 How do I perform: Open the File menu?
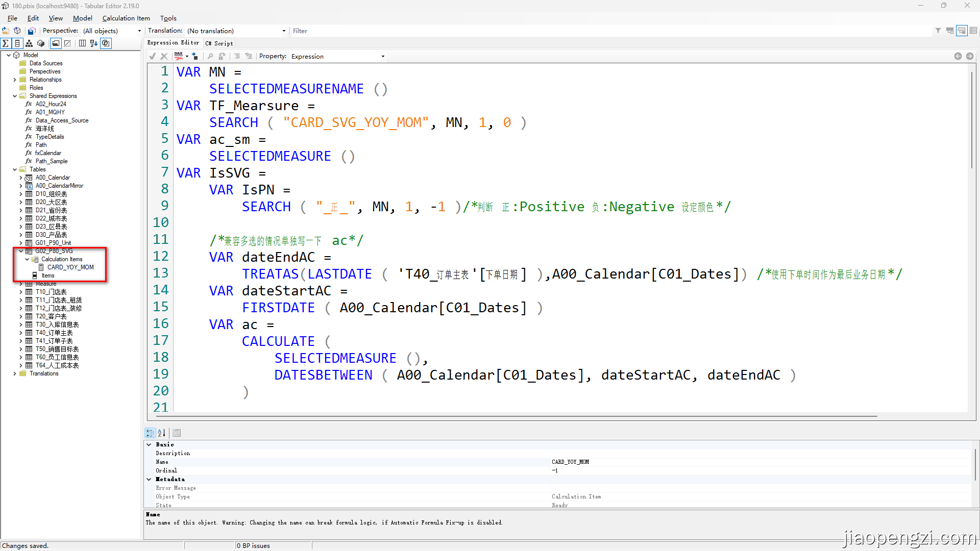pyautogui.click(x=12, y=18)
